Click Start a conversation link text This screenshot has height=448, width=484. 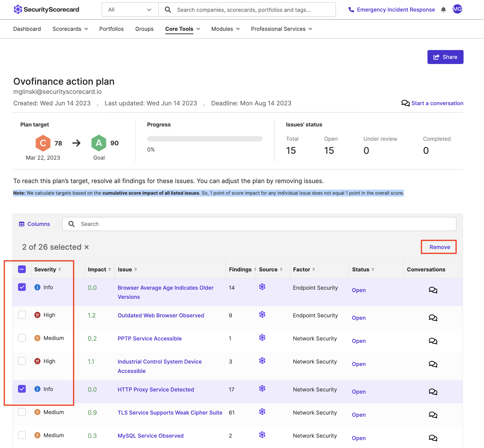tap(437, 103)
